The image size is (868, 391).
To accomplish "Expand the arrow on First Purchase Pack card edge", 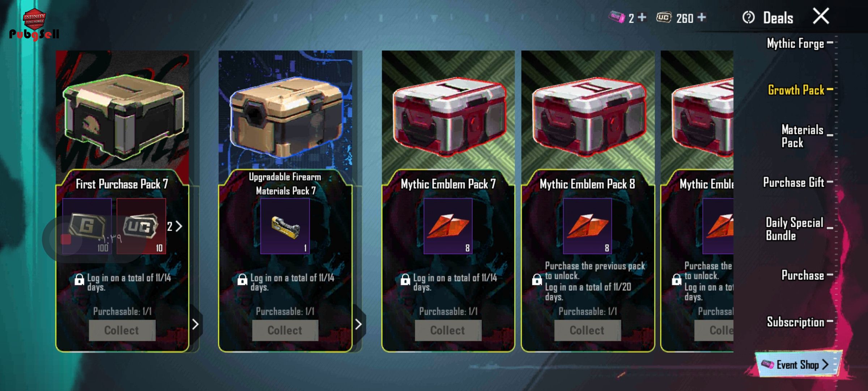I will [x=195, y=324].
